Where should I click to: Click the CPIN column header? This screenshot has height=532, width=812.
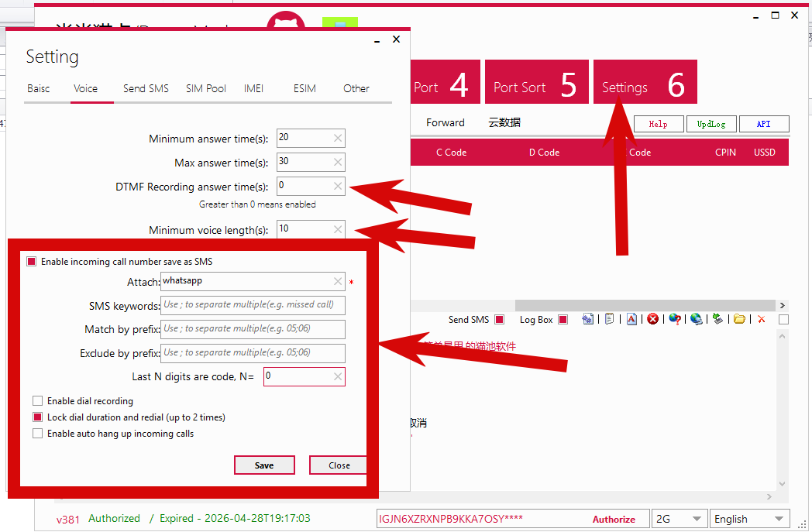725,152
